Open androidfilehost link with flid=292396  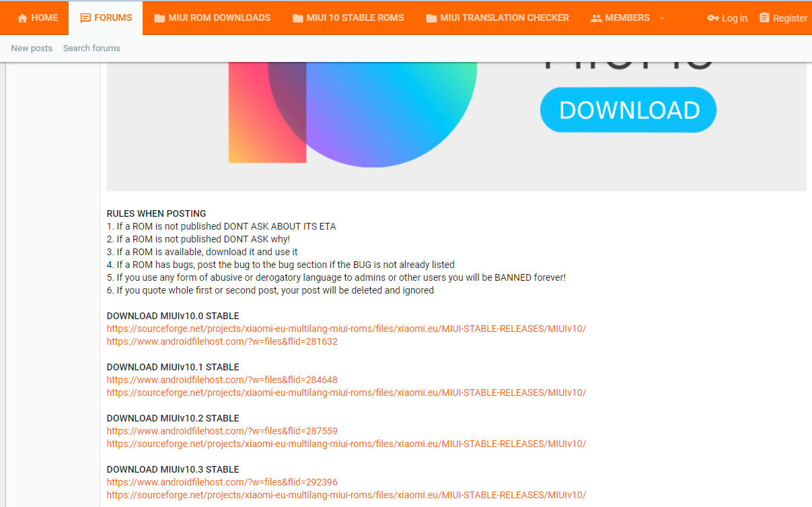coord(222,482)
